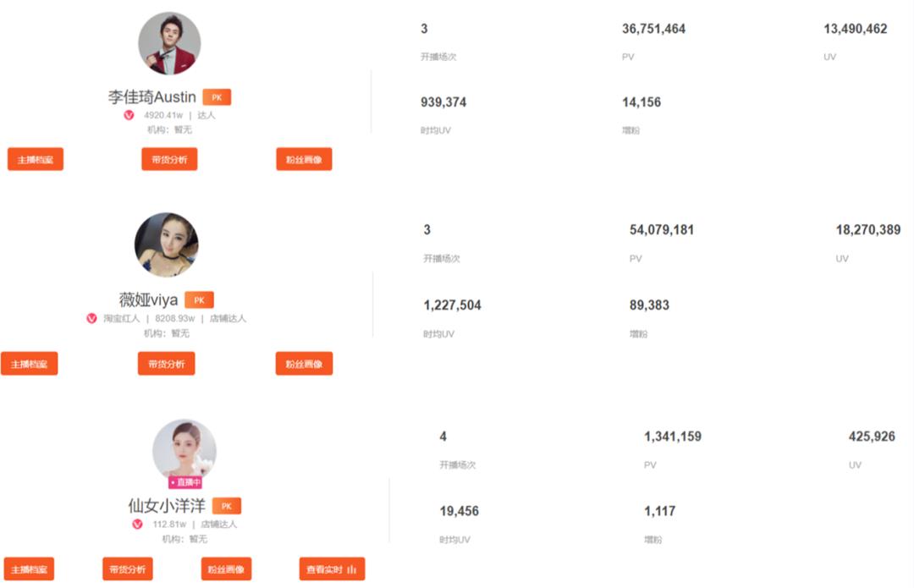
Task: Open 带货分析 for 仙女小洋洋
Action: coord(127,569)
